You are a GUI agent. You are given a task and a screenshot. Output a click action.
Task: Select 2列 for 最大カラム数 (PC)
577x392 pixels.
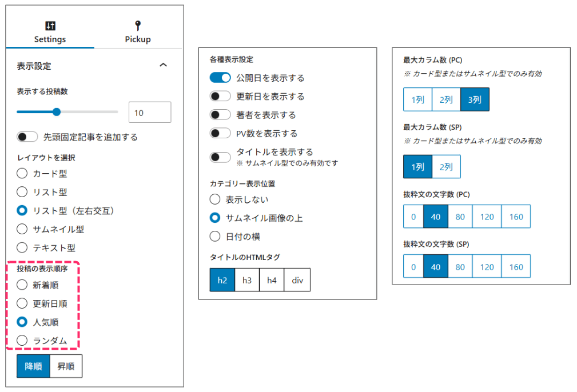tap(446, 99)
